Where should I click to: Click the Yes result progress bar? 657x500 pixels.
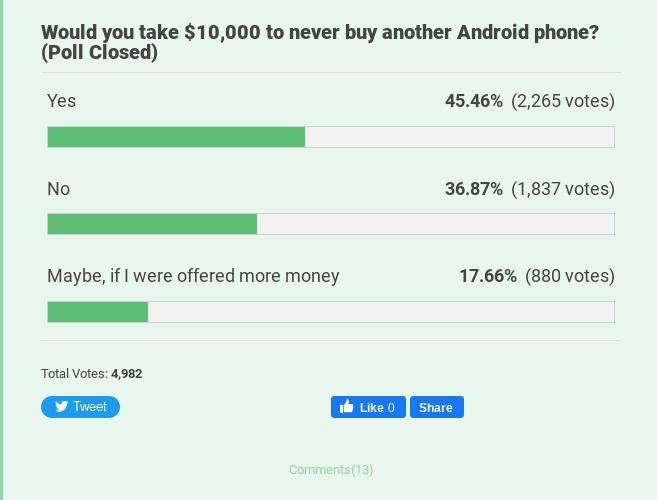coord(331,137)
